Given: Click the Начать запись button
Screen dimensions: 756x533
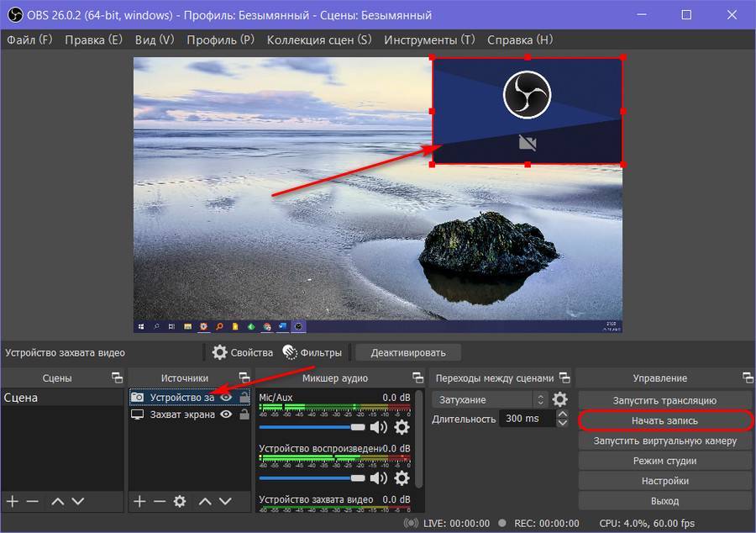Looking at the screenshot, I should tap(664, 420).
